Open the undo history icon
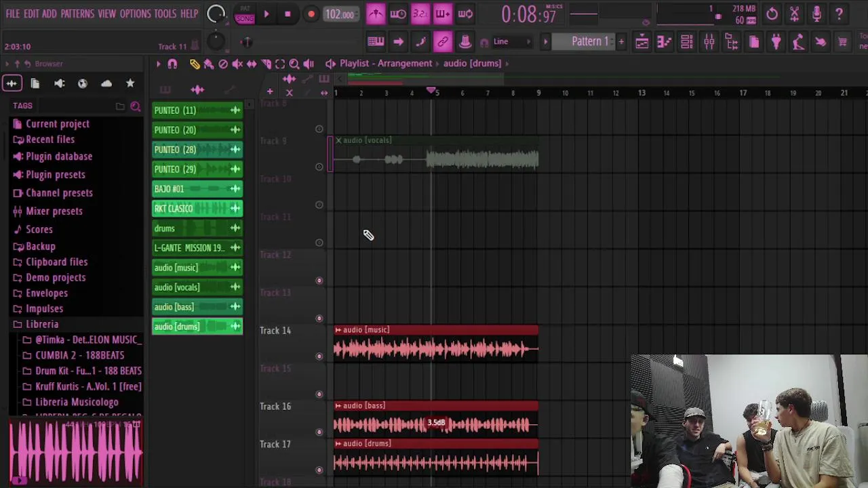The height and width of the screenshot is (488, 868). tap(772, 14)
